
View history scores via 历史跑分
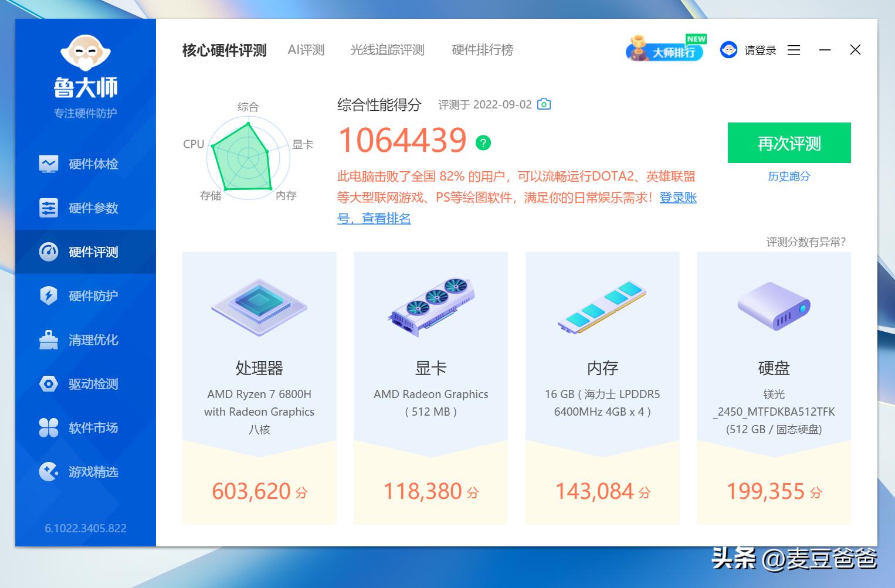click(788, 176)
